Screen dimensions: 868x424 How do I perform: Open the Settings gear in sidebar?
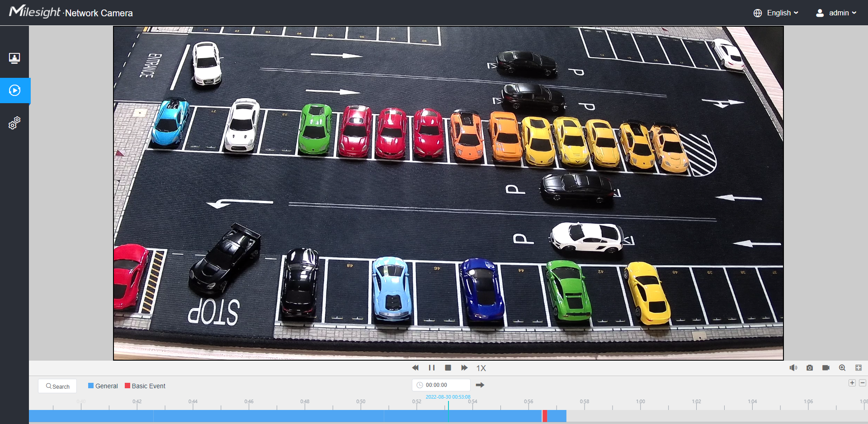tap(14, 123)
